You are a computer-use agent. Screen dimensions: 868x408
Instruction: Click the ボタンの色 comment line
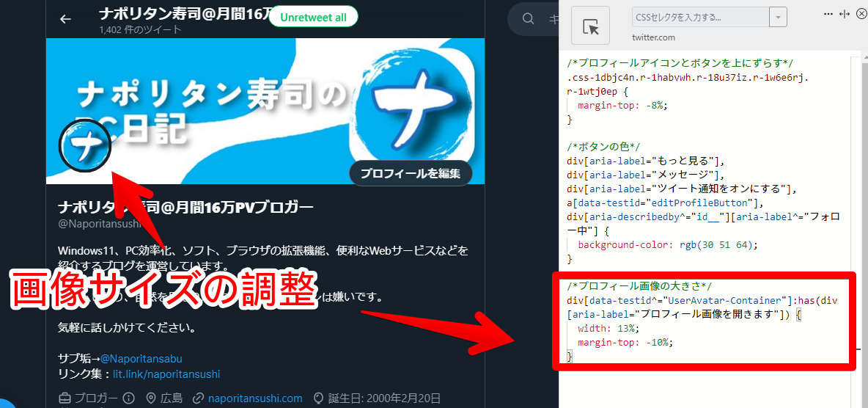point(603,147)
